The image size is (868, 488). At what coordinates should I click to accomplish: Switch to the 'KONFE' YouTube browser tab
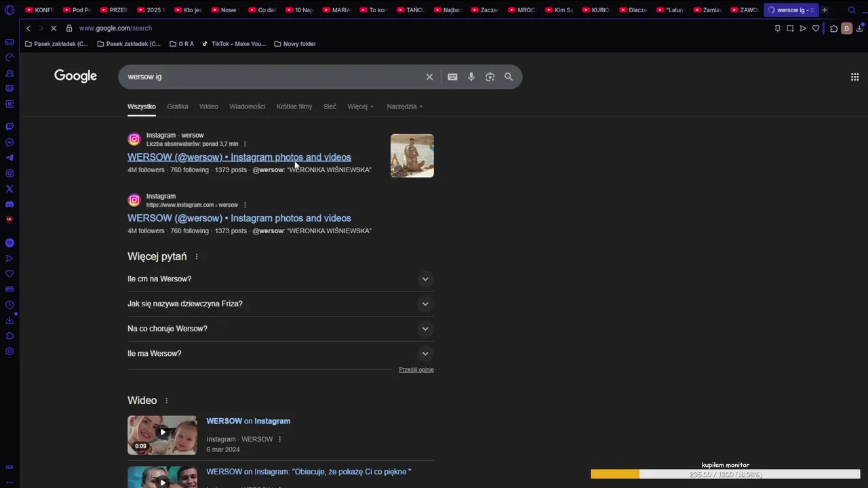click(x=39, y=10)
